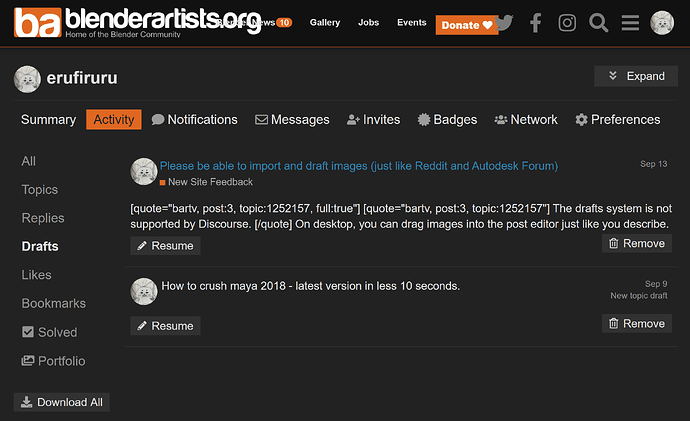Image resolution: width=690 pixels, height=421 pixels.
Task: Open the hamburger menu icon
Action: (630, 22)
